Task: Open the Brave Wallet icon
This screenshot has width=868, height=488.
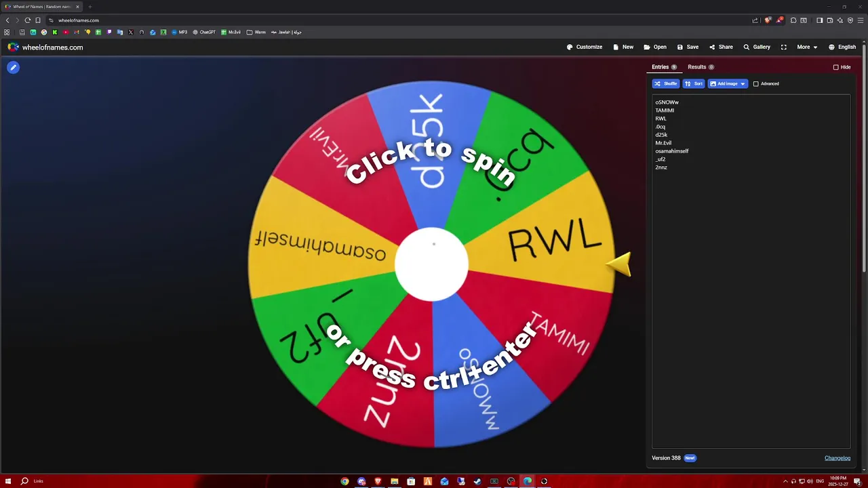Action: [x=830, y=20]
